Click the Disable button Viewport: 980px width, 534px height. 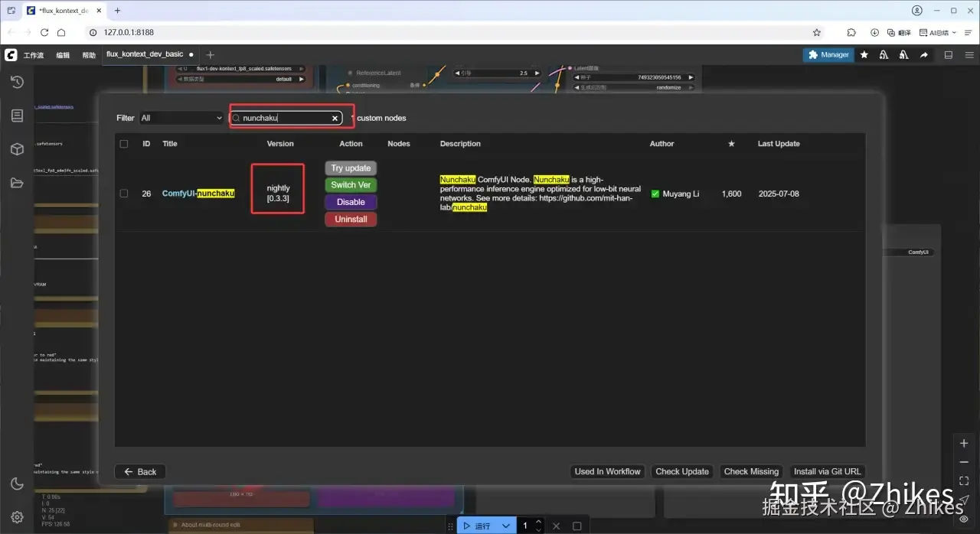click(351, 202)
